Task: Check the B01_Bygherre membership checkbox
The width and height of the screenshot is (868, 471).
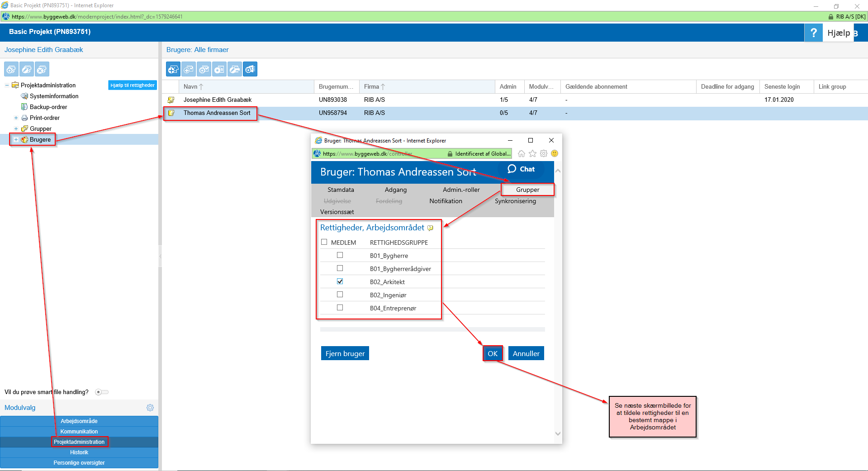Action: click(340, 255)
